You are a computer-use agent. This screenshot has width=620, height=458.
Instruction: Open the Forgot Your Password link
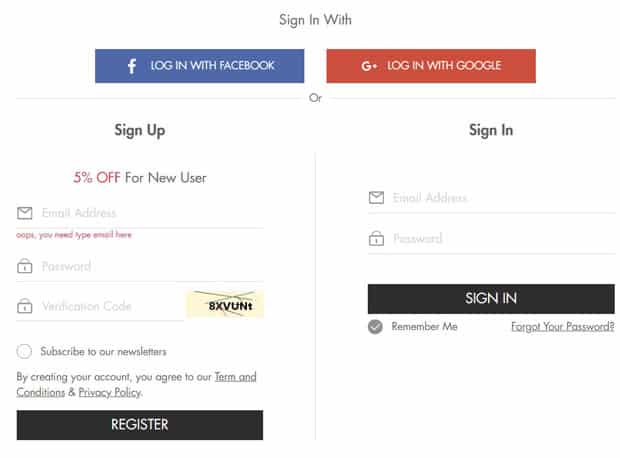tap(562, 327)
